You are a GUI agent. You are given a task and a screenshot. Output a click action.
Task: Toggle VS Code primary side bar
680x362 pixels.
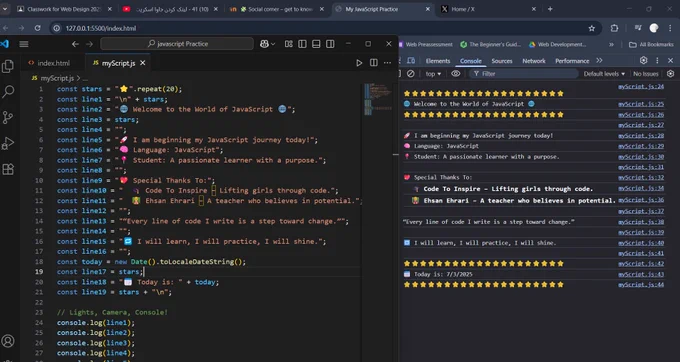(302, 44)
